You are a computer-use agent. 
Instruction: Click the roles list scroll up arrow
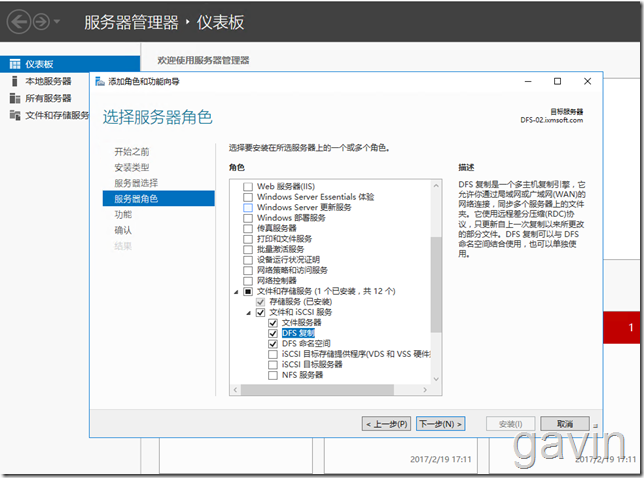click(x=436, y=186)
